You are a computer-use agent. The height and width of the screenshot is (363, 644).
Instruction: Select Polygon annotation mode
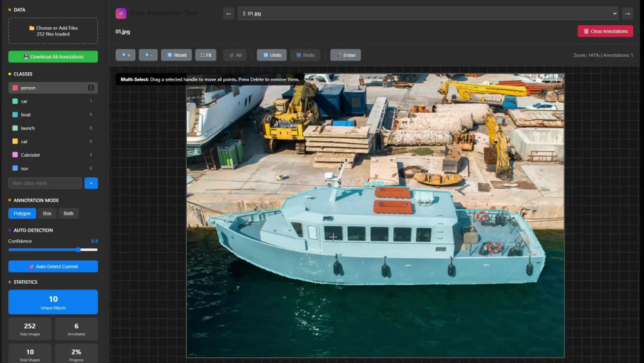22,213
